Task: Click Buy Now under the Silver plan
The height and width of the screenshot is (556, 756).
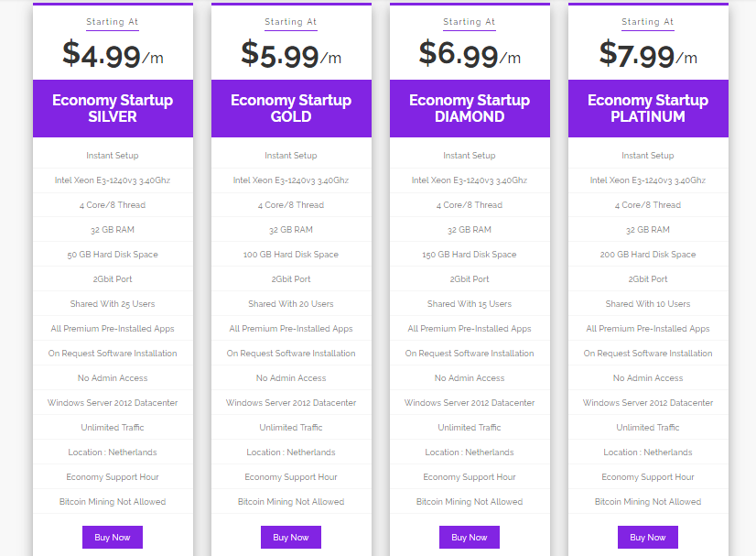Action: [113, 538]
